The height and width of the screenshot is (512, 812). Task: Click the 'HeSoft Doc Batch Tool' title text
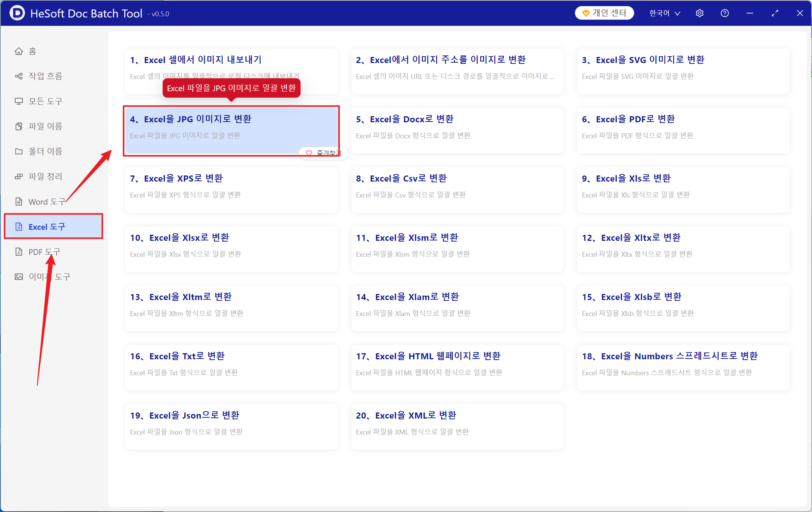click(x=86, y=13)
